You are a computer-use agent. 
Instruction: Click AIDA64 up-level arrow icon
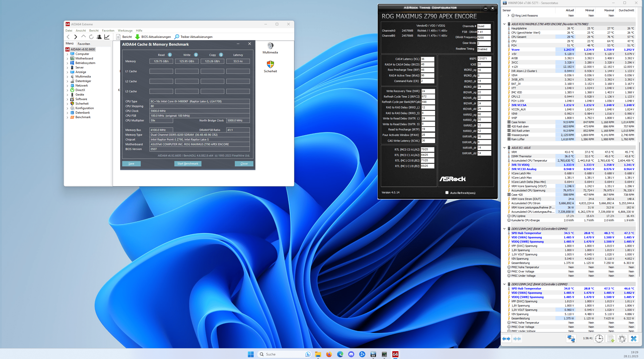point(83,37)
